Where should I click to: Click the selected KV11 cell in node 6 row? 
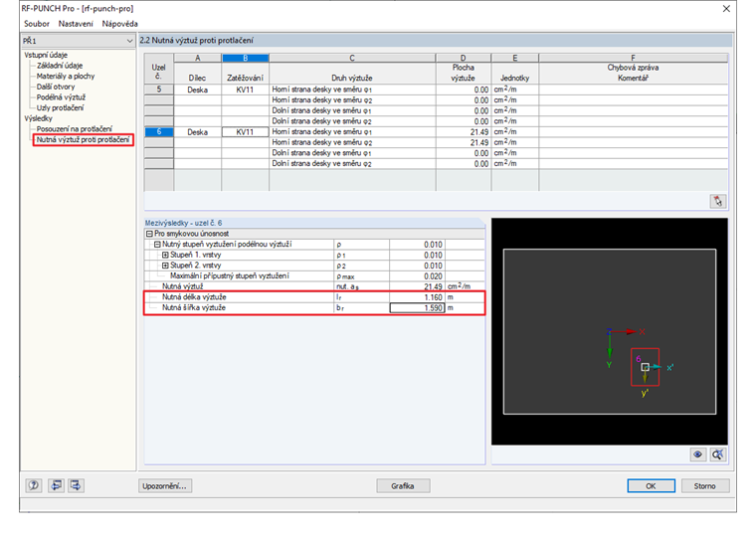coord(245,131)
